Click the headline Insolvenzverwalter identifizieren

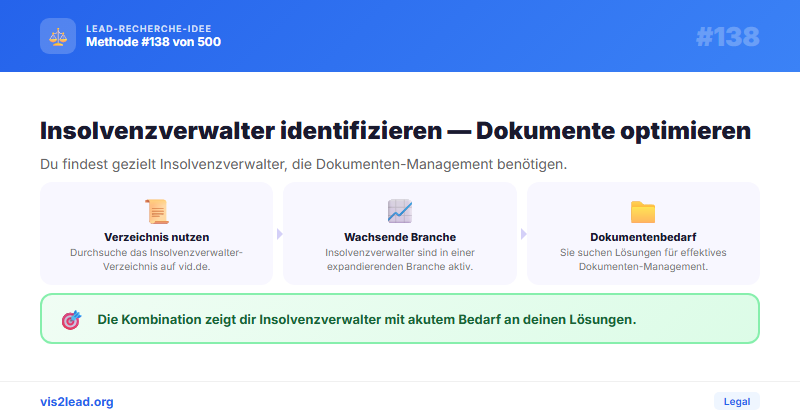click(x=395, y=131)
